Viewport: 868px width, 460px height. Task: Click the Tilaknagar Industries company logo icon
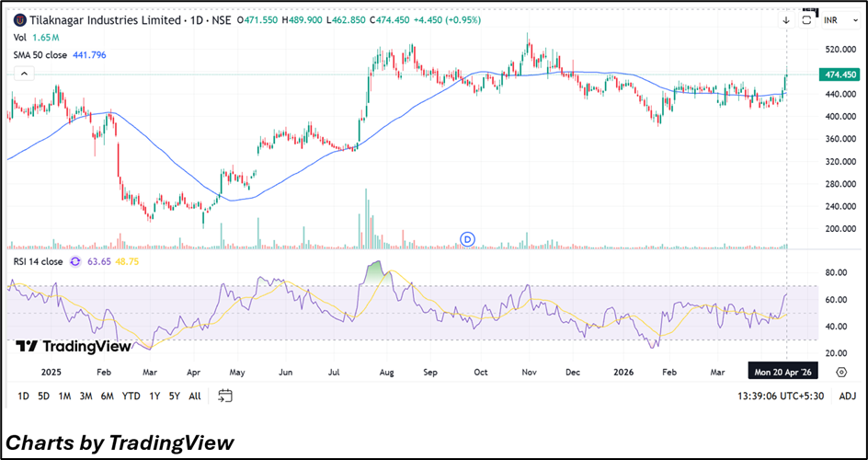(20, 19)
